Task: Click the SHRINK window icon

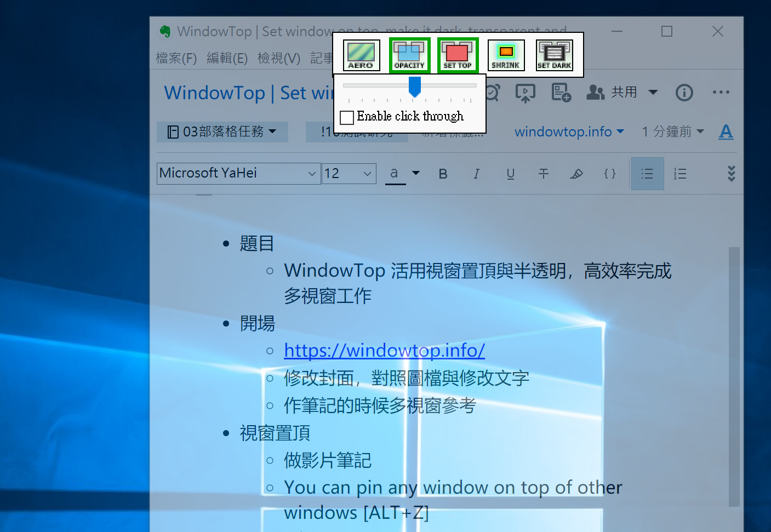Action: [x=506, y=55]
